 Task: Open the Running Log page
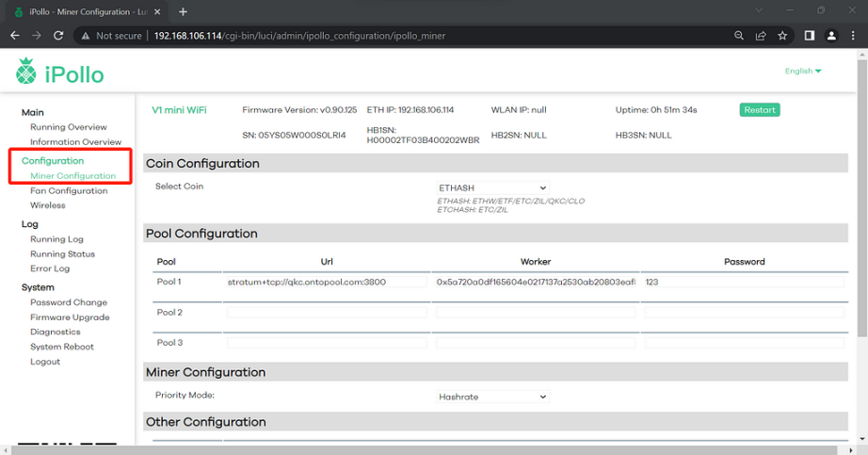(x=56, y=239)
